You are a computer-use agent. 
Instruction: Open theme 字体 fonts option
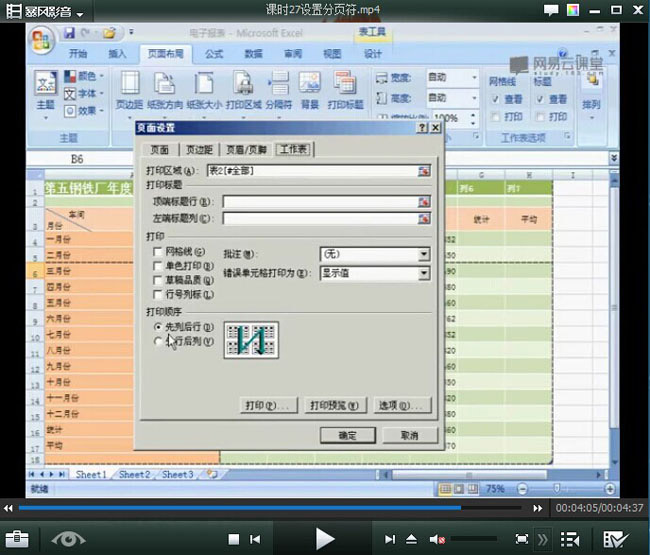coord(84,94)
